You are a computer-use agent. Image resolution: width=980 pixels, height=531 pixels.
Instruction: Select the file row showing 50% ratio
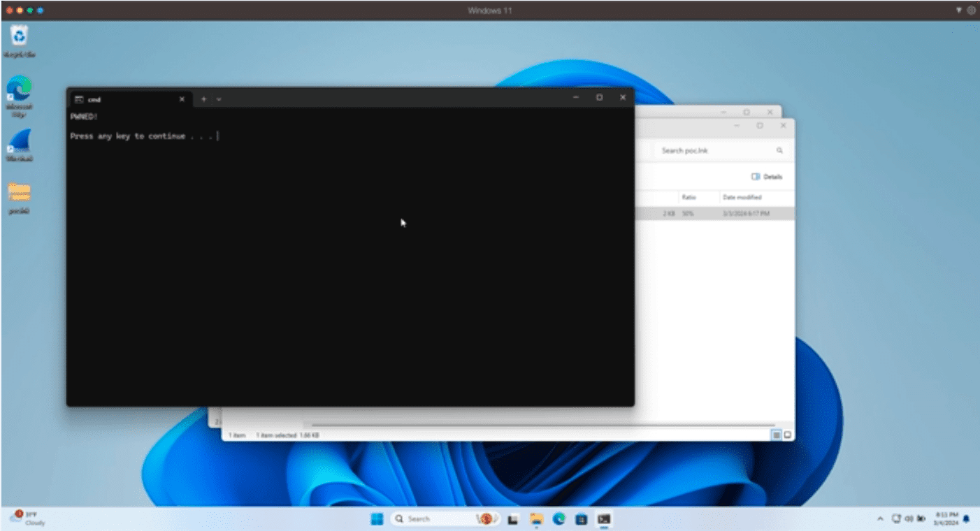pos(714,213)
